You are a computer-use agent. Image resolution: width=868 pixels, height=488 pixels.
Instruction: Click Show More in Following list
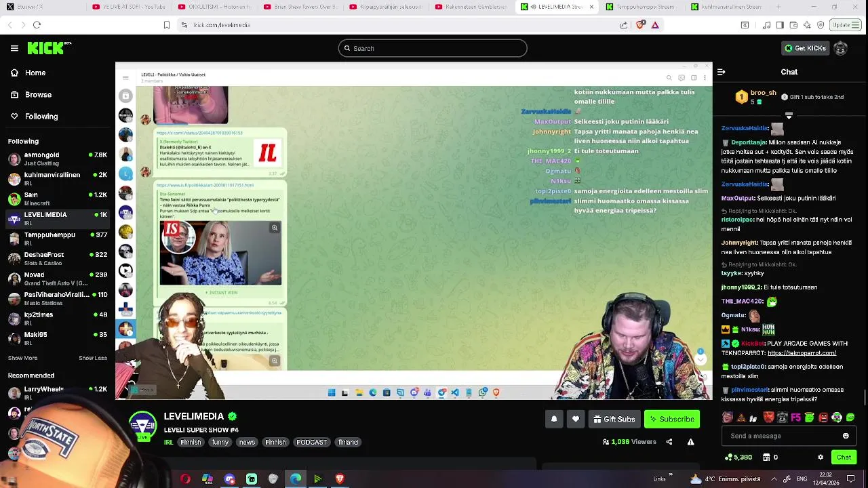click(23, 358)
